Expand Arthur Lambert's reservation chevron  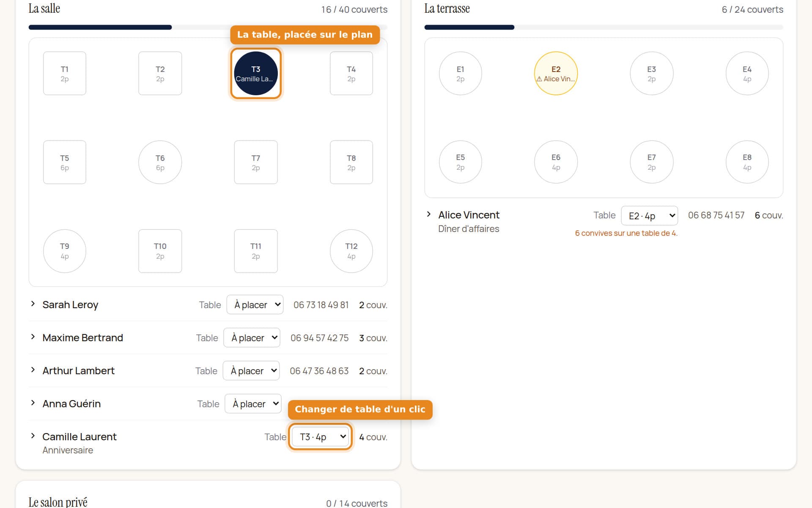33,370
